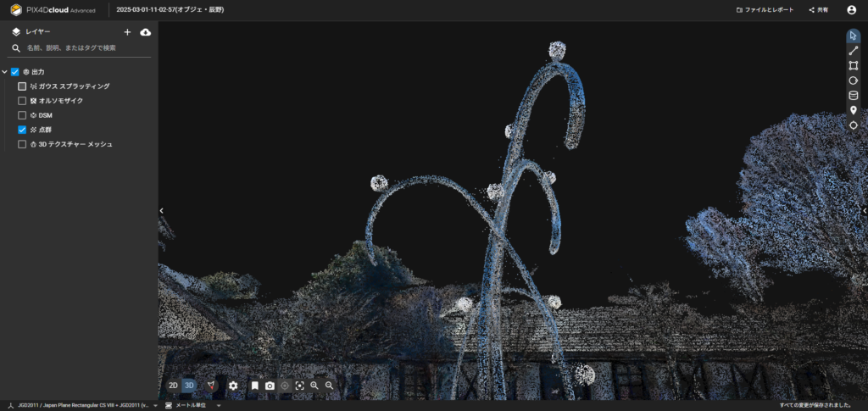Click the 共有 share button
Screen dimensions: 868x411
tap(818, 10)
